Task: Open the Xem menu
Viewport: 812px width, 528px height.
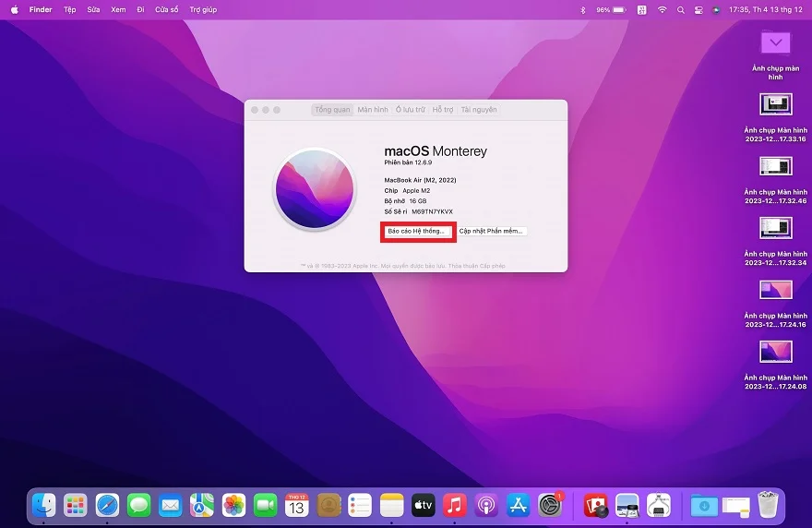Action: tap(118, 10)
